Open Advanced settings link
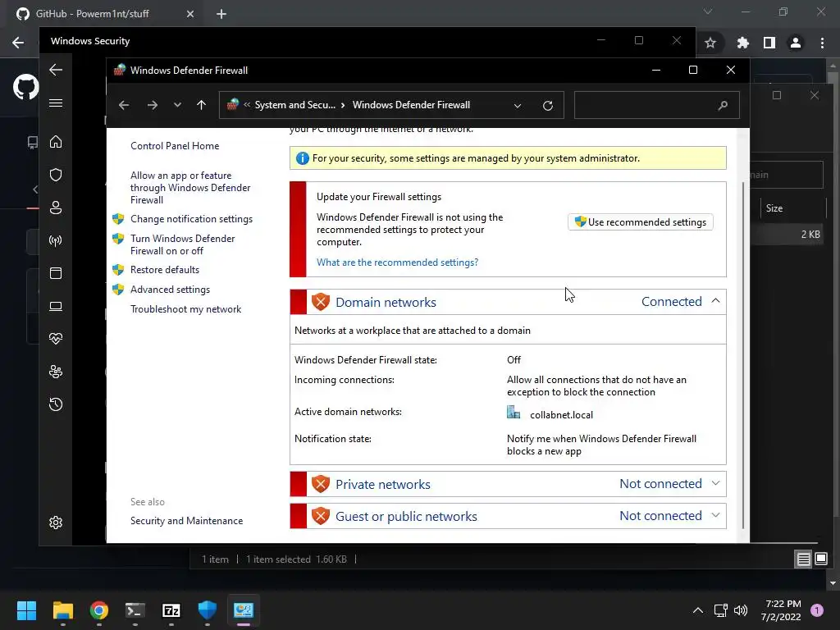This screenshot has height=630, width=840. [170, 290]
